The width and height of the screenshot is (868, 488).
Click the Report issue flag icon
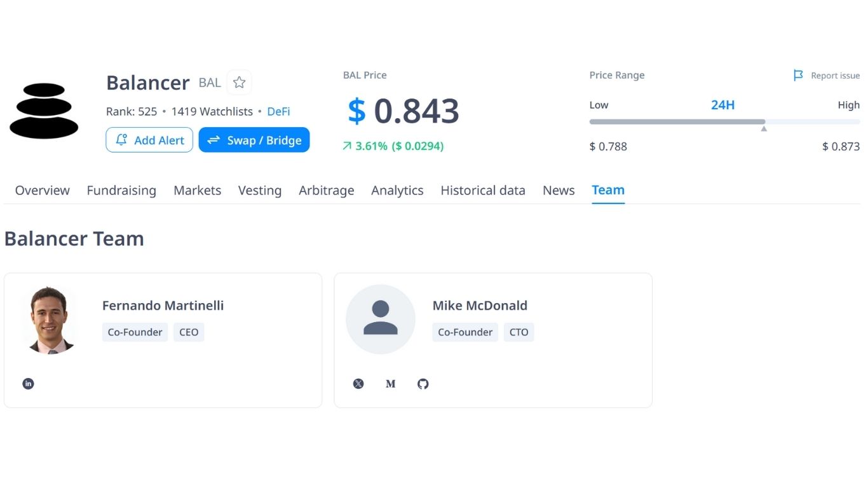[798, 76]
